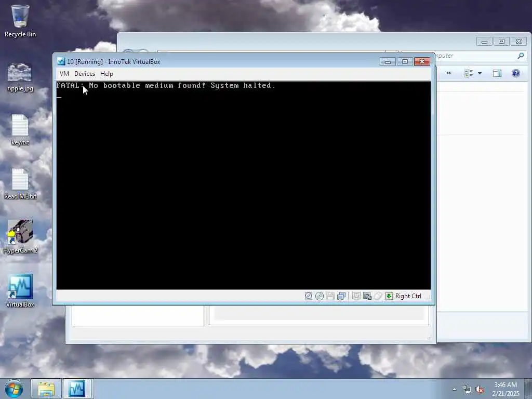This screenshot has height=399, width=532.
Task: Click the floppy disk status icon
Action: click(330, 296)
